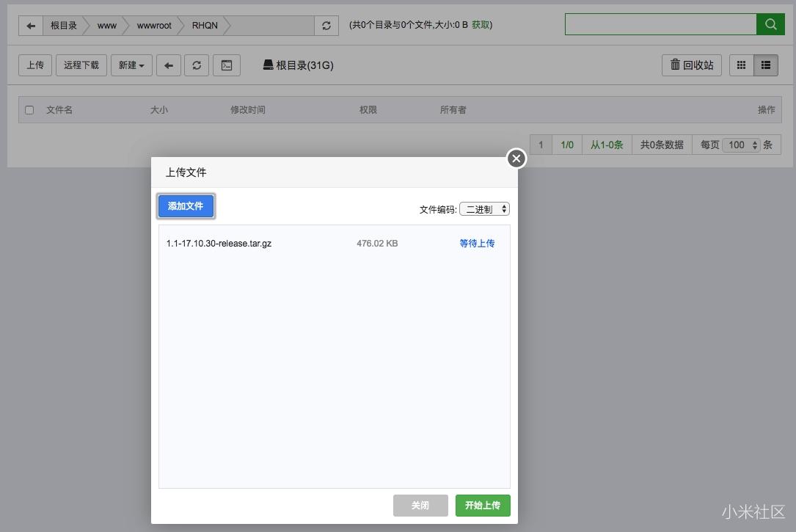Switch to grid view layout
Image resolution: width=796 pixels, height=532 pixels.
pos(741,65)
